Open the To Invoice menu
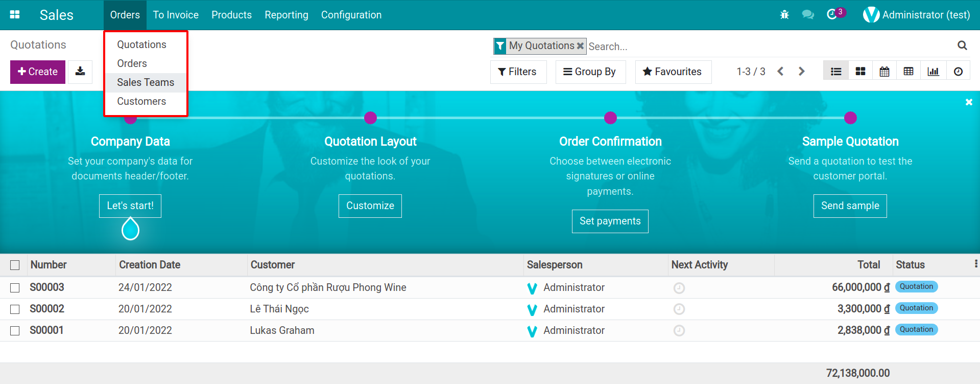Image resolution: width=980 pixels, height=384 pixels. point(176,15)
